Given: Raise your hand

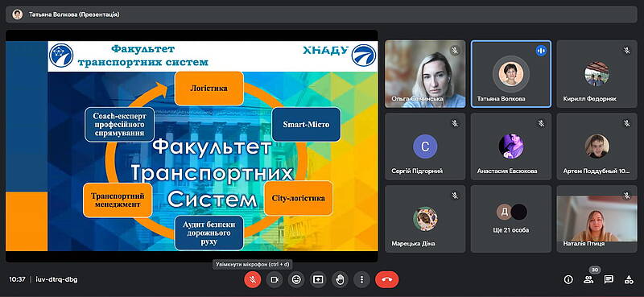Looking at the screenshot, I should coord(340,280).
